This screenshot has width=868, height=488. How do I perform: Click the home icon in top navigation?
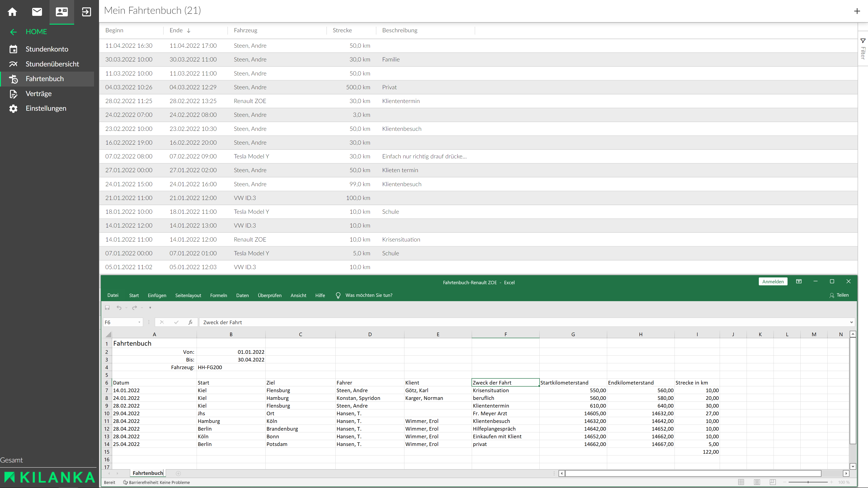[x=12, y=12]
